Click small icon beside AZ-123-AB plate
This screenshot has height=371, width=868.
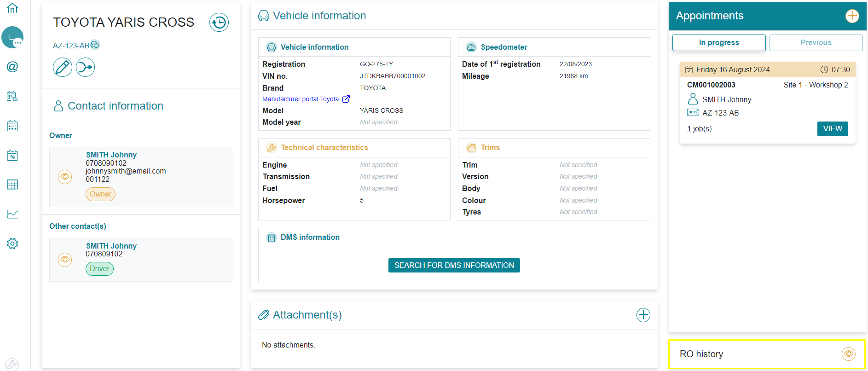pyautogui.click(x=95, y=45)
